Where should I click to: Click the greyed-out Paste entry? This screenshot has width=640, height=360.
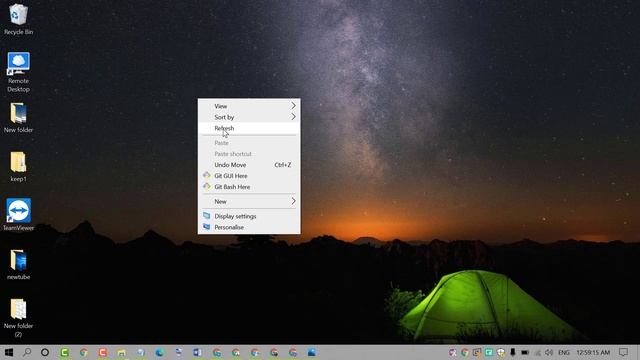[249, 143]
